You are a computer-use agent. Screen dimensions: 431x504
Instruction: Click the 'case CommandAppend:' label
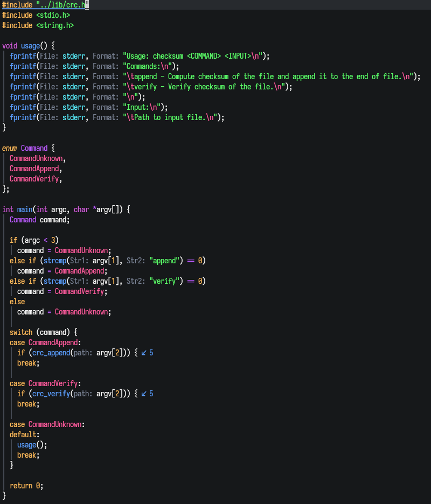45,342
